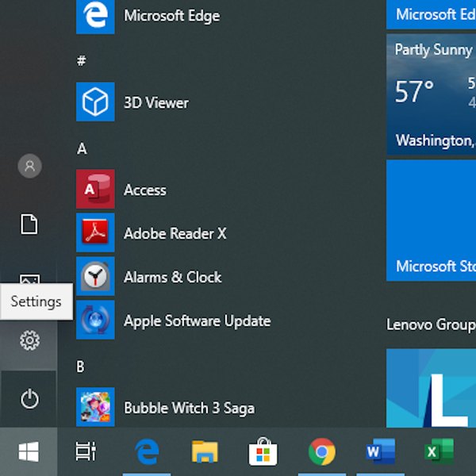Screen dimensions: 476x476
Task: Open the Microsoft Edge tile
Action: tap(431, 14)
